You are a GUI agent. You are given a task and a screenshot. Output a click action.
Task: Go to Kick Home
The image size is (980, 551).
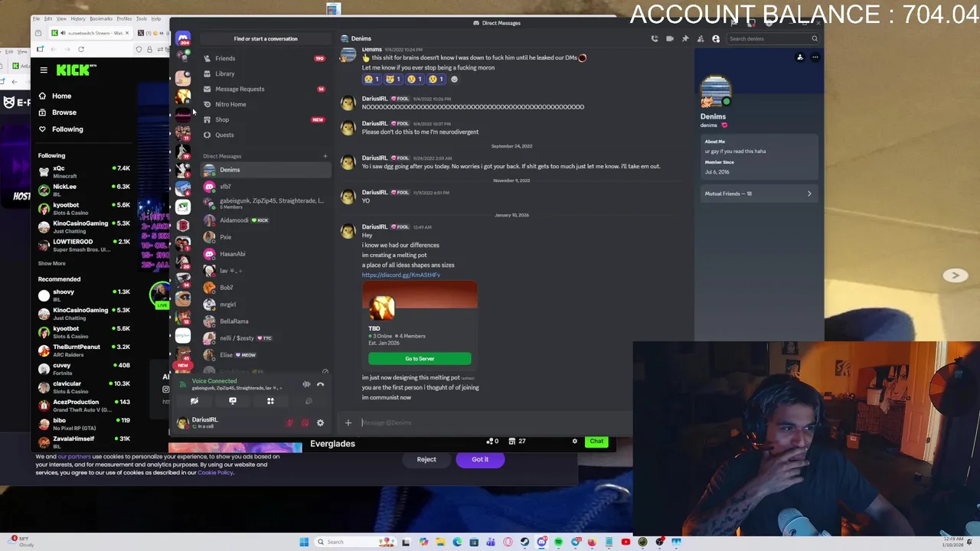(61, 96)
